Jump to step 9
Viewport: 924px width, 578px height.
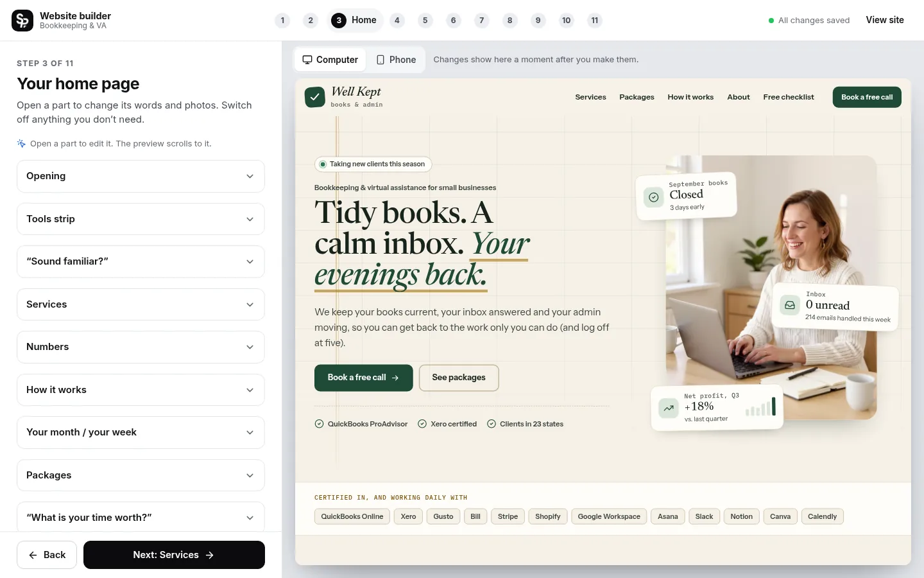[538, 21]
